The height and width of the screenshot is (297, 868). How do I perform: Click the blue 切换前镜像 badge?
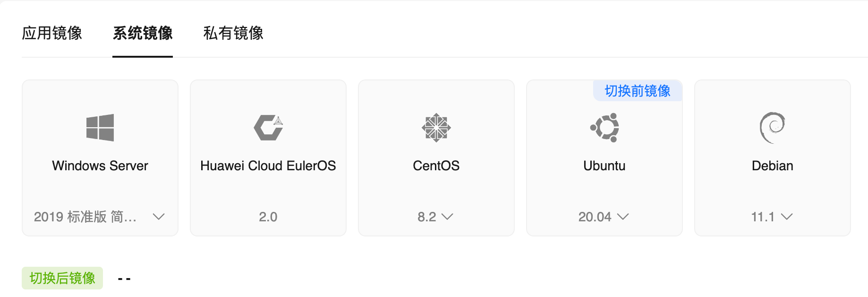click(x=638, y=91)
